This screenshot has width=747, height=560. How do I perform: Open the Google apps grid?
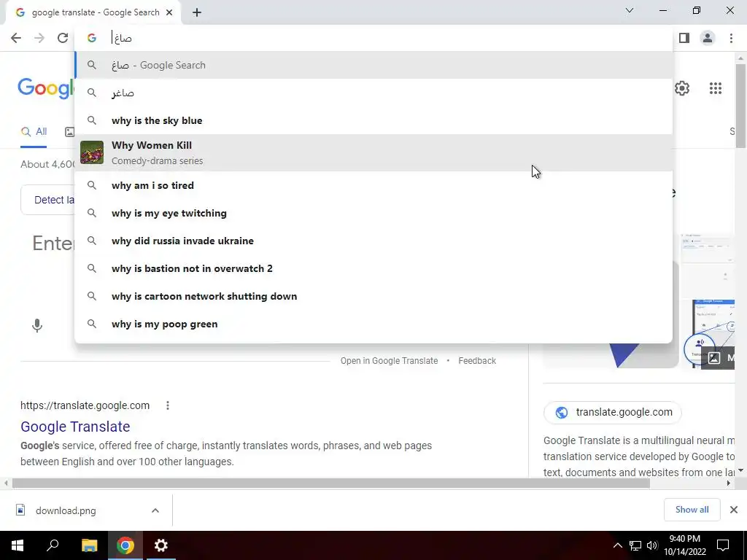coord(715,88)
